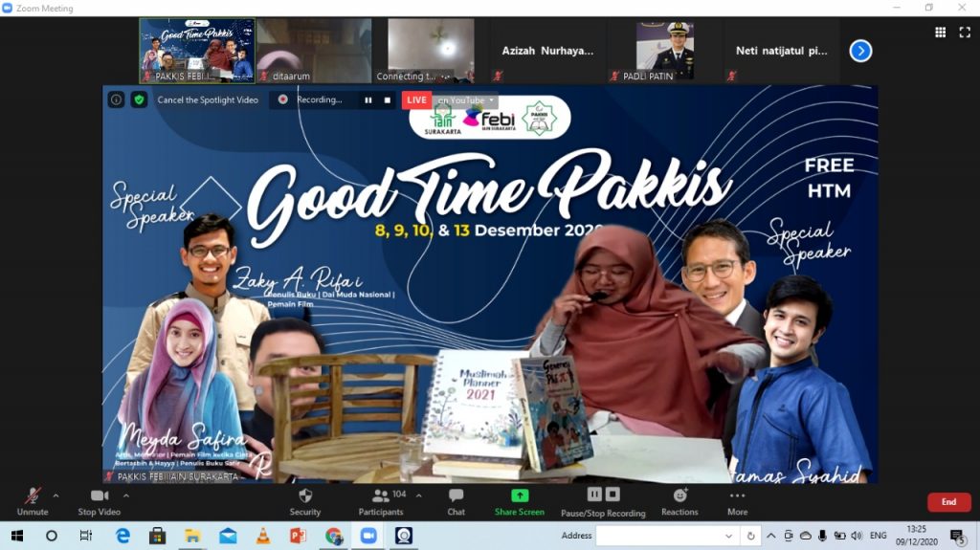Open Participants panel showing 104
The height and width of the screenshot is (550, 980).
click(381, 502)
